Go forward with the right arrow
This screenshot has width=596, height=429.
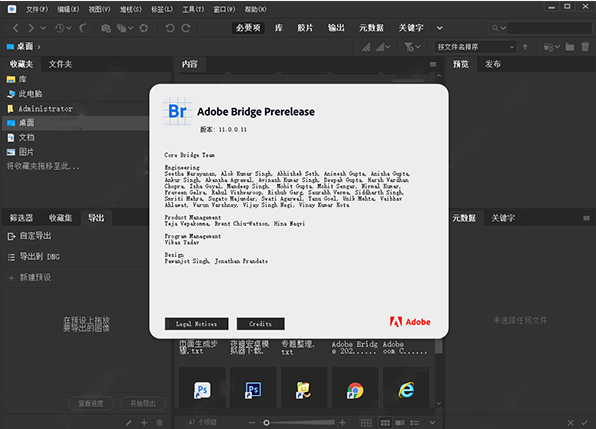pyautogui.click(x=31, y=28)
